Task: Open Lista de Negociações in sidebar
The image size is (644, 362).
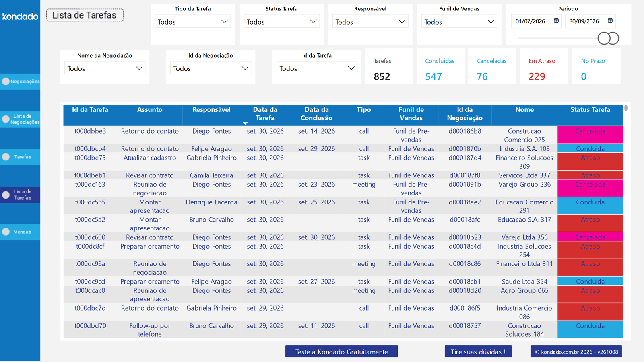Action: [x=20, y=119]
